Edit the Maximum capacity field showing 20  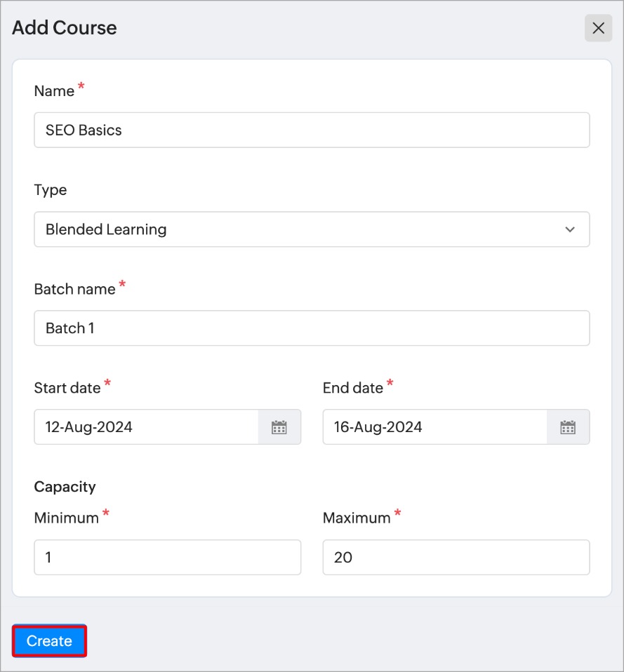(x=456, y=558)
